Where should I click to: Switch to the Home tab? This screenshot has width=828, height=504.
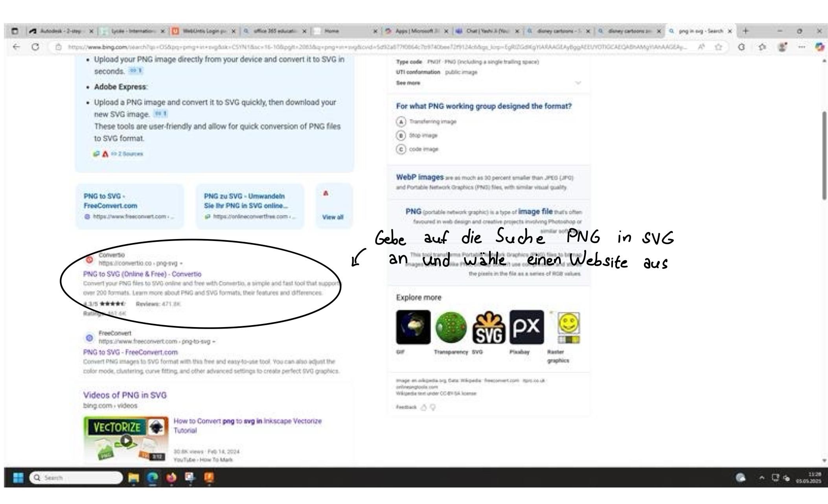(x=346, y=31)
